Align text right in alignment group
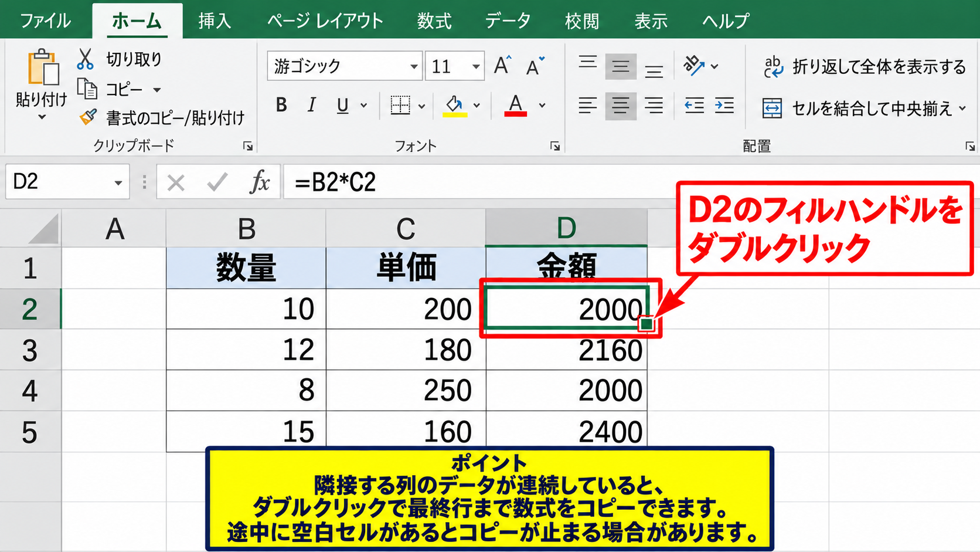Viewport: 980px width, 552px height. click(654, 106)
